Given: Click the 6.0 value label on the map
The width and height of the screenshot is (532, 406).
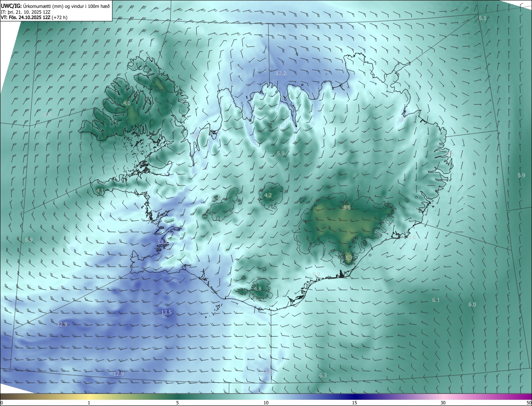Looking at the screenshot, I should coord(472,304).
